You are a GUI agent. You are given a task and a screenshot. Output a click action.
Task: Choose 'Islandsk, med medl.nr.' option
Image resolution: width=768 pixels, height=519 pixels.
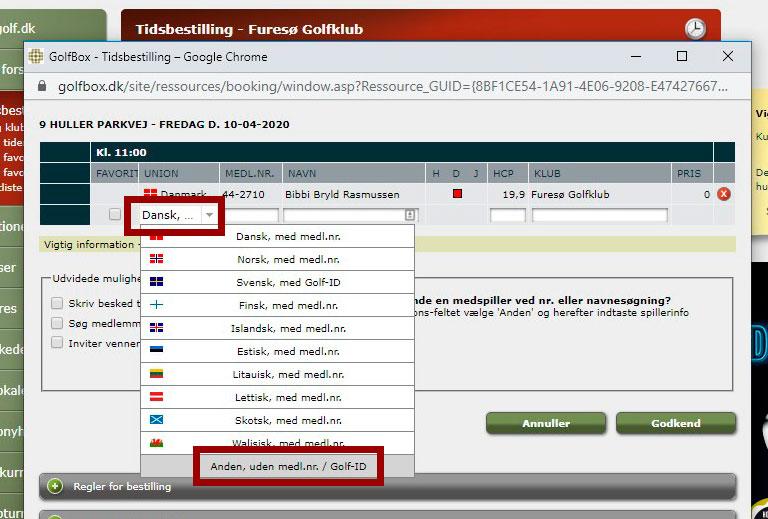click(277, 328)
